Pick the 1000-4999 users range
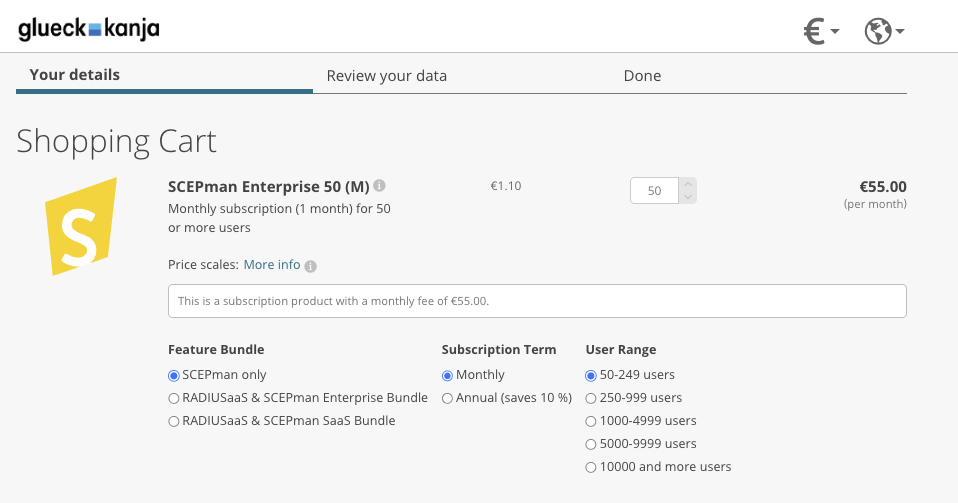Screen dimensions: 958x503 coord(592,421)
